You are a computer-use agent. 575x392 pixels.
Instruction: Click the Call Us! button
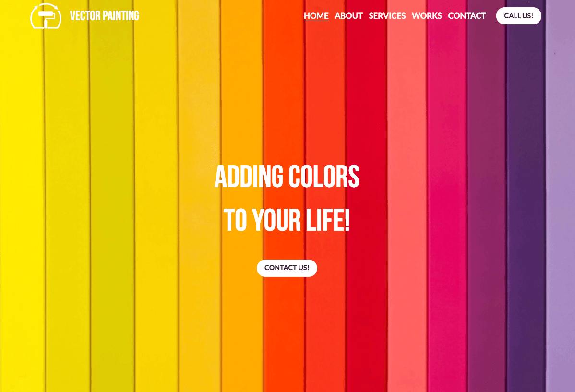518,16
